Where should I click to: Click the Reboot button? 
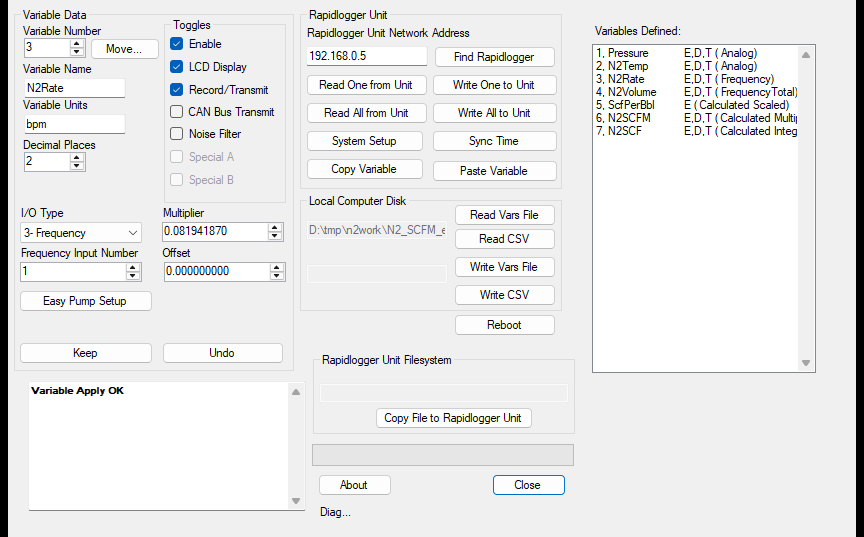pyautogui.click(x=504, y=325)
